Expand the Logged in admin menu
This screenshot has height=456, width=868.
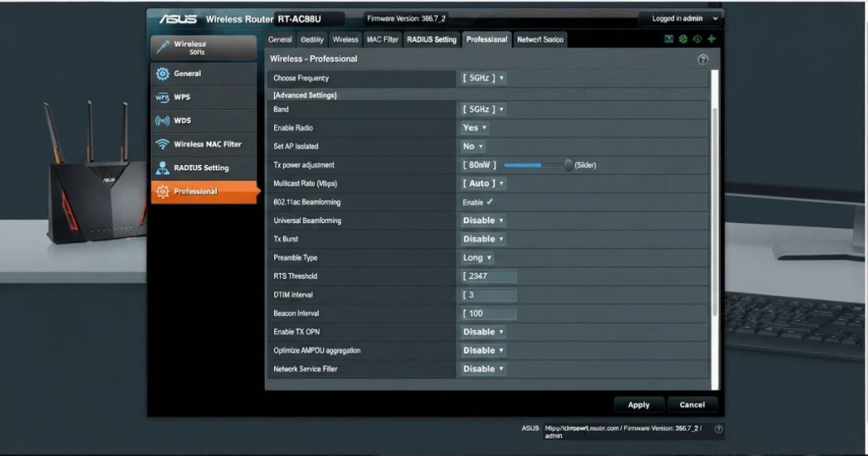[680, 19]
